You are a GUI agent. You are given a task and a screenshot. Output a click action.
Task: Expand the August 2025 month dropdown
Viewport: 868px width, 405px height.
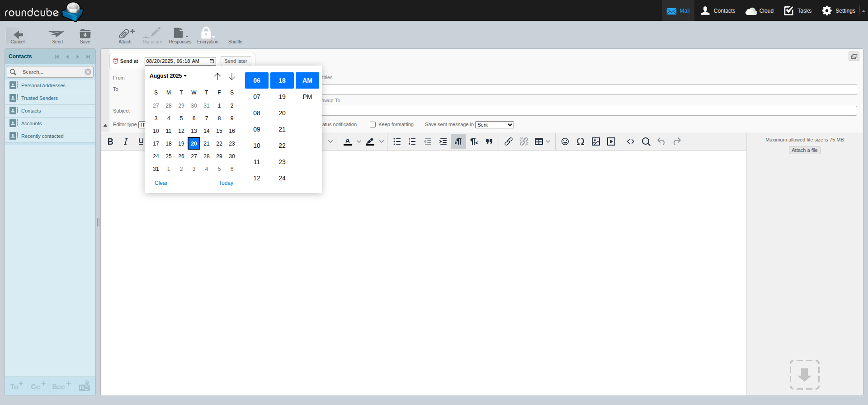[168, 76]
